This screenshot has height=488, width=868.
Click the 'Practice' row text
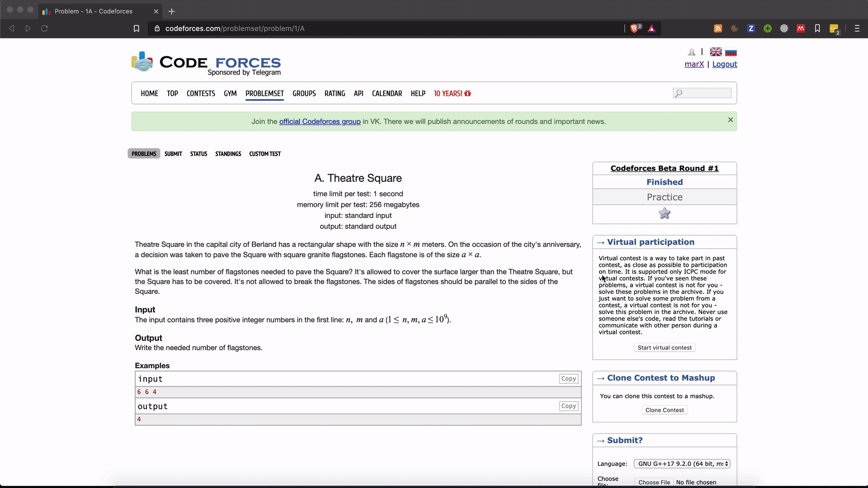tap(665, 197)
